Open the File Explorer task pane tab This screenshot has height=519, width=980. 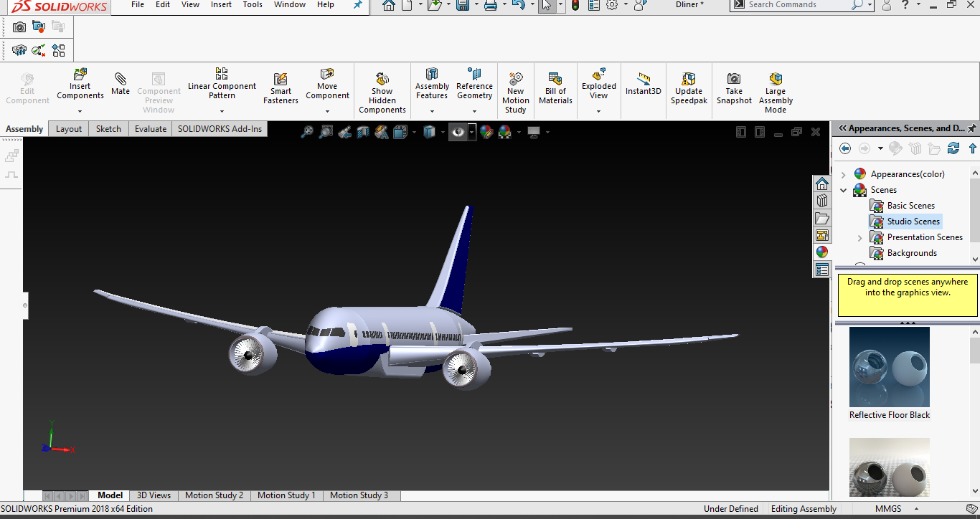822,218
